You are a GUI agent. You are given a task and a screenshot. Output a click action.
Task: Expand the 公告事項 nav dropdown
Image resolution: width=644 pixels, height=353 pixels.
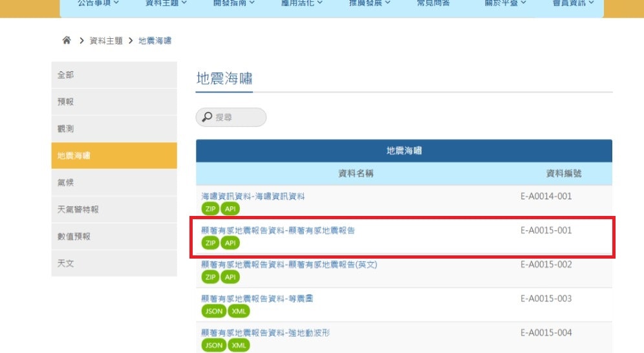[98, 3]
